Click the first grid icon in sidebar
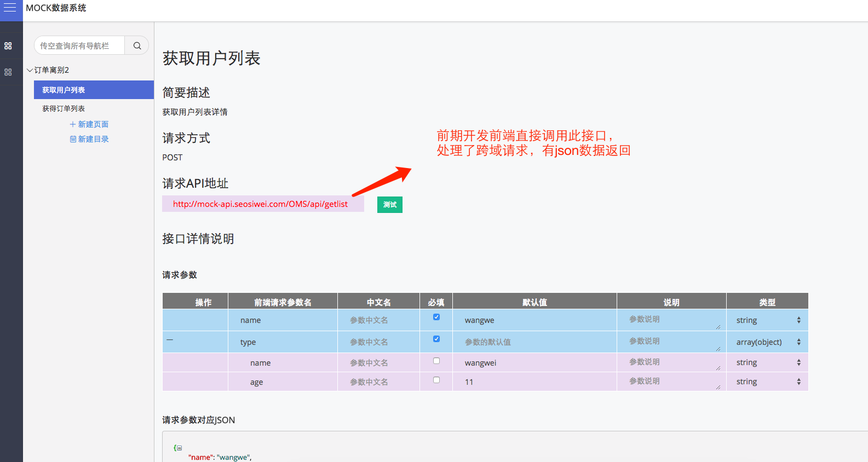This screenshot has height=462, width=868. click(x=8, y=46)
